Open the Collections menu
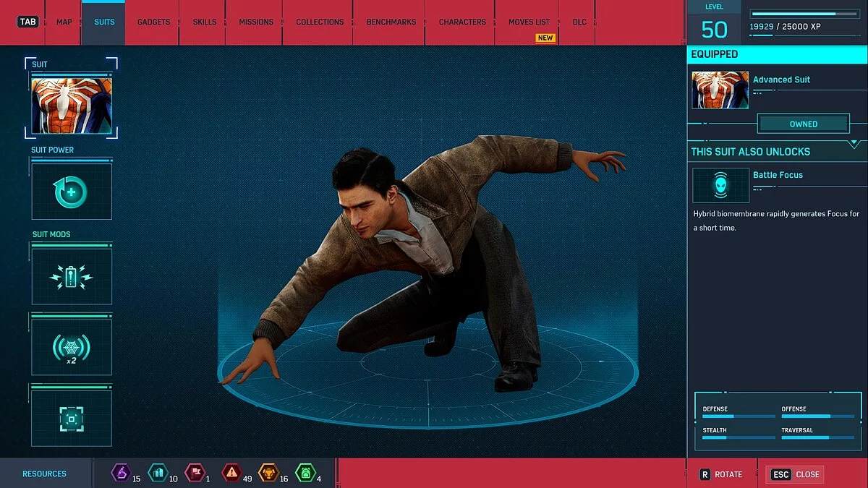Screen dimensions: 868x488 point(318,22)
